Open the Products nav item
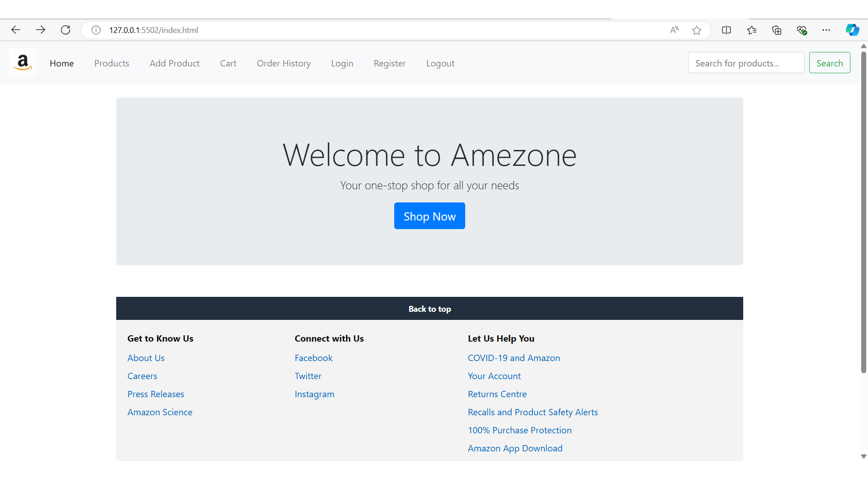 click(112, 63)
